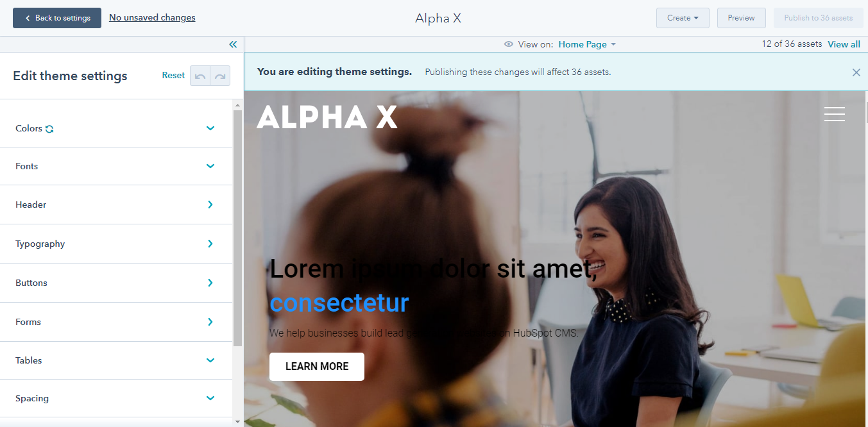Click the eye icon beside View on
The height and width of the screenshot is (427, 868).
(509, 44)
